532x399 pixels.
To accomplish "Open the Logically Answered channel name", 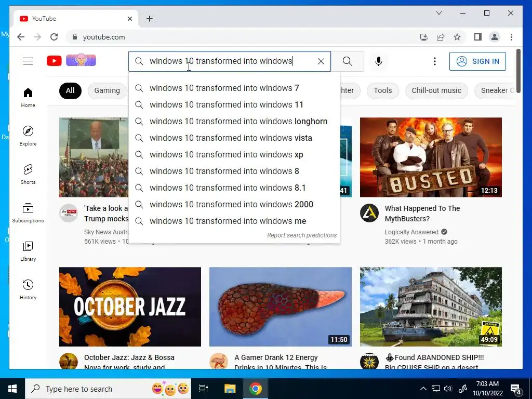I will 411,232.
